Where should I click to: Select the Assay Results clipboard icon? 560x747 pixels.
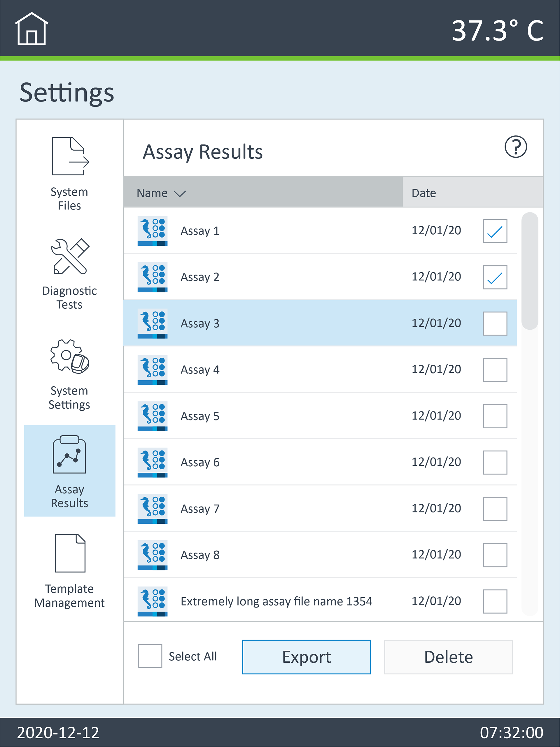(x=69, y=454)
